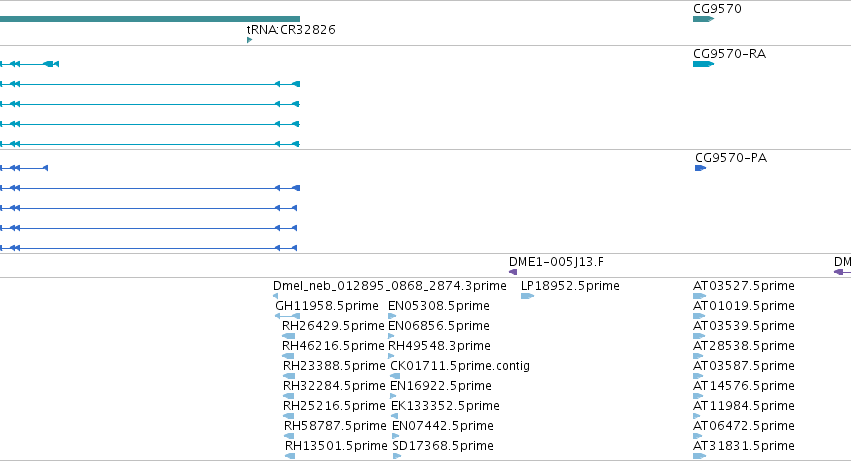
Task: Click the glyph under AT31831.5prime
Action: click(700, 456)
